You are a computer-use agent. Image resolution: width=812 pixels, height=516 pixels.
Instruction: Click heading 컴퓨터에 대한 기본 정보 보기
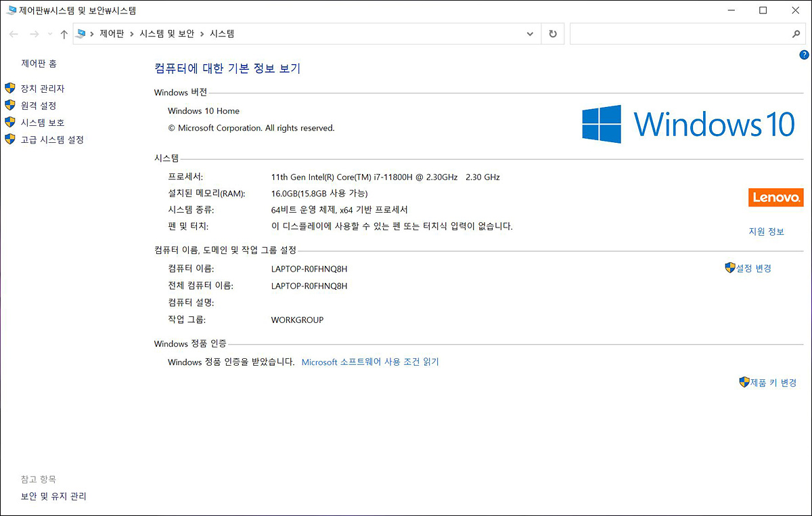tap(227, 68)
